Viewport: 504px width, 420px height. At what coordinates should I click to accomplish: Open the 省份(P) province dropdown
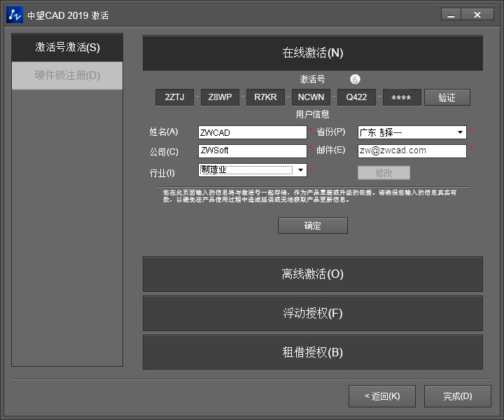click(412, 132)
